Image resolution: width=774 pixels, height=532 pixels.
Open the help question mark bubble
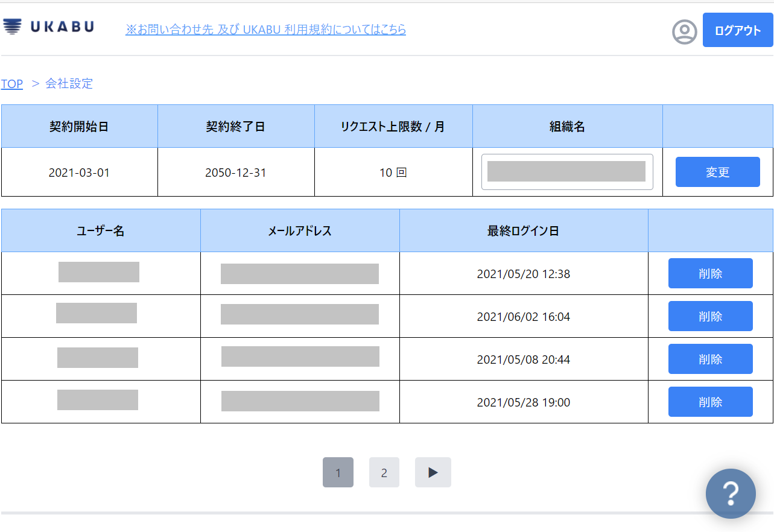(x=731, y=494)
